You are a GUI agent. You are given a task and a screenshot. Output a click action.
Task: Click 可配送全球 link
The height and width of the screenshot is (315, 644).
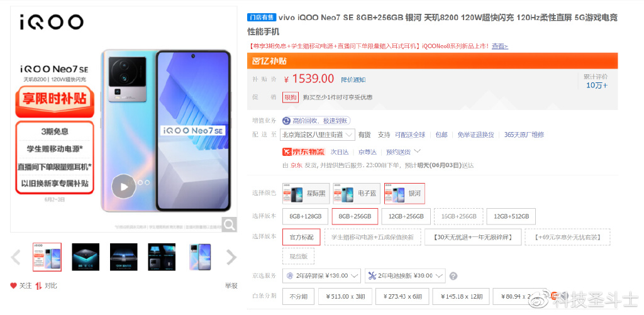coord(410,135)
